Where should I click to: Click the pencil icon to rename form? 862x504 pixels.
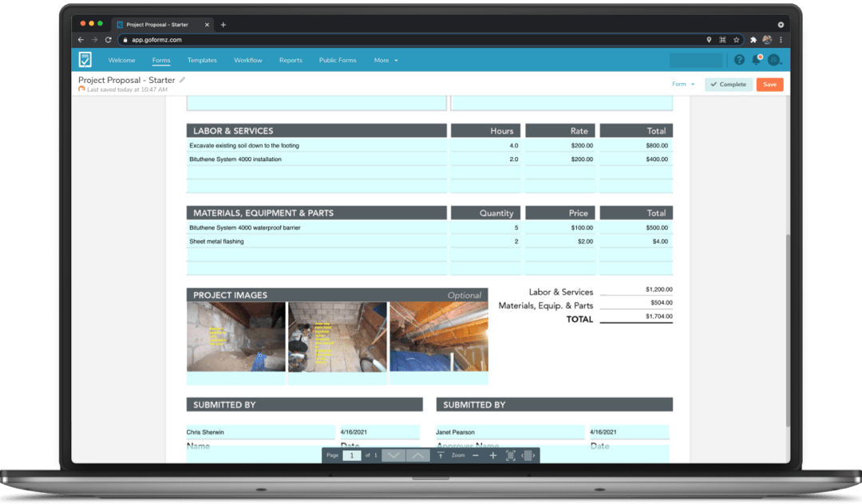[x=182, y=80]
